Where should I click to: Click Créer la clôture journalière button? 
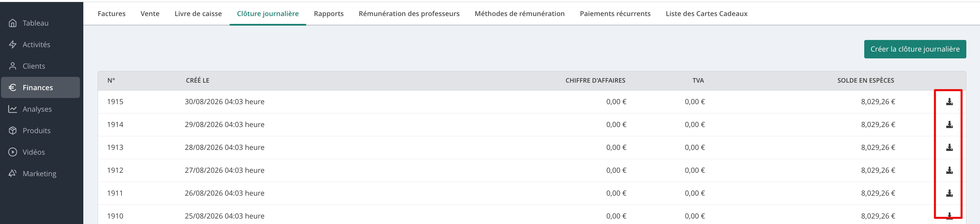(x=914, y=49)
